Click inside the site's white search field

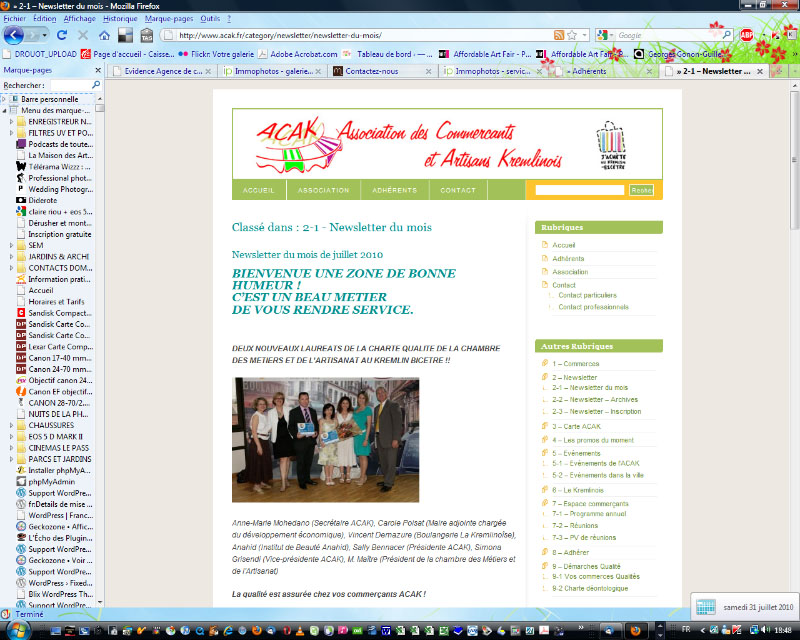pyautogui.click(x=580, y=190)
